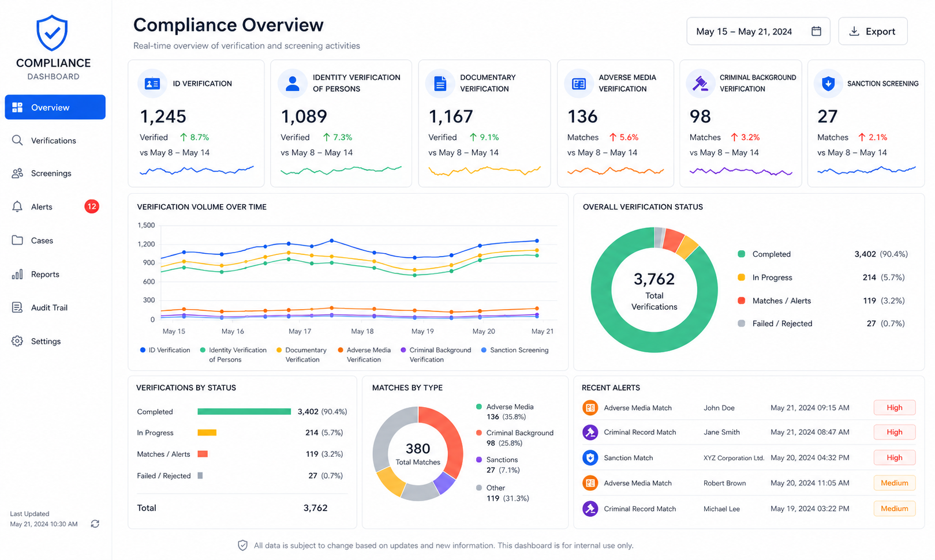Screen dimensions: 935x560
Task: Click the Total 3,762 row value
Action: click(315, 508)
